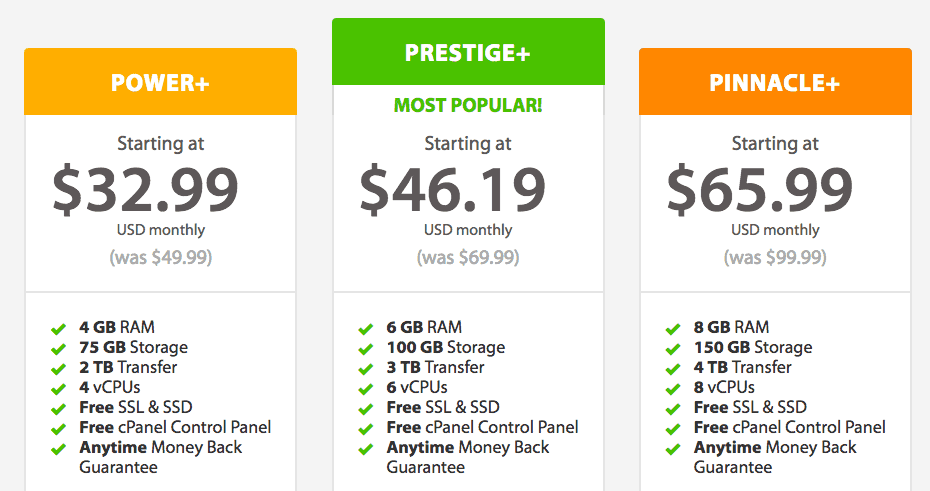Click the checkmark beside 6 vCPUs
This screenshot has height=491, width=930.
366,388
